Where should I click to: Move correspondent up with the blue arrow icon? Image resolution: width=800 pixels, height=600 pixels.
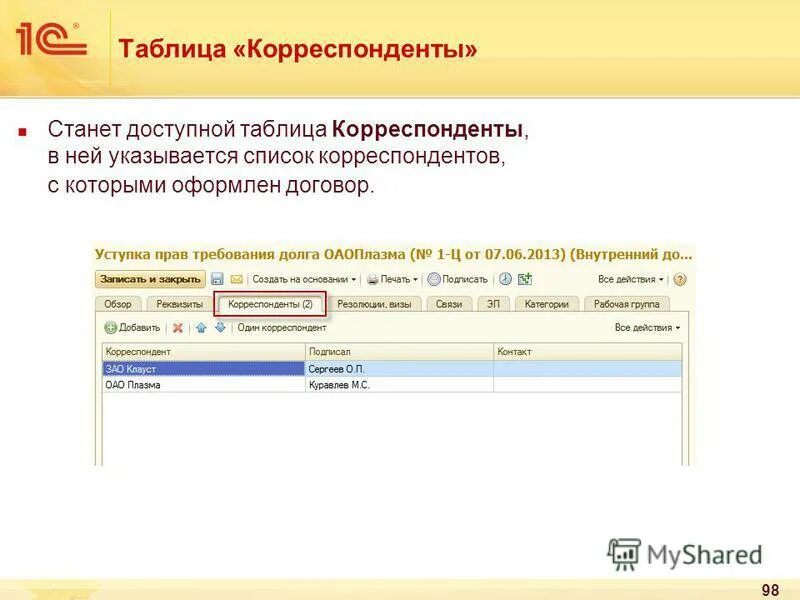[203, 328]
